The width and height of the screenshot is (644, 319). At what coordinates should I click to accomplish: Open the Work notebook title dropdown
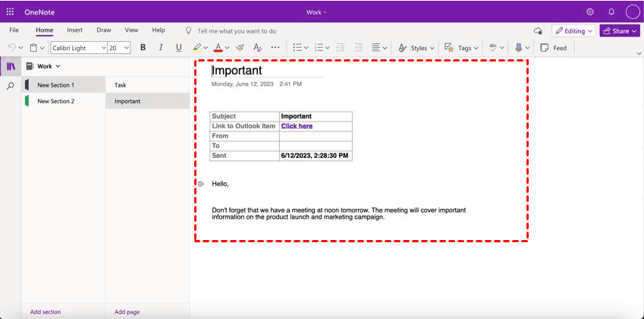click(x=316, y=12)
